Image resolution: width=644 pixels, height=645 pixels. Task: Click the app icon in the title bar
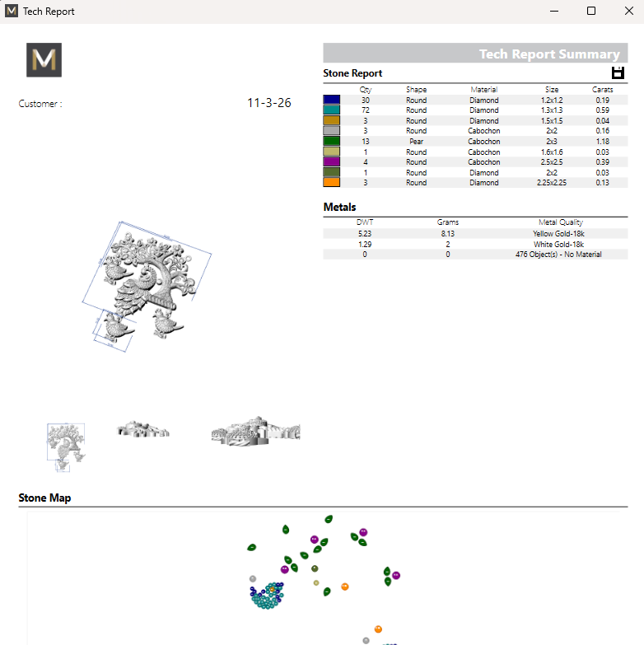[12, 12]
